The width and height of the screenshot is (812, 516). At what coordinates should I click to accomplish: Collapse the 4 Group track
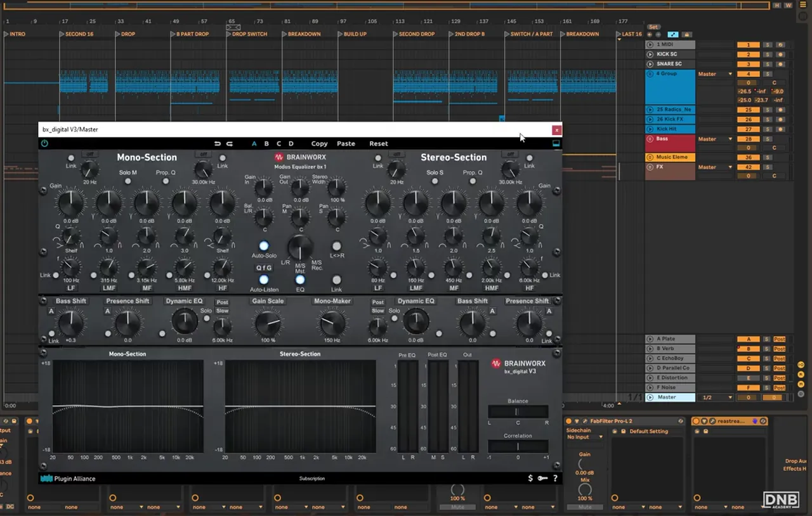[650, 74]
